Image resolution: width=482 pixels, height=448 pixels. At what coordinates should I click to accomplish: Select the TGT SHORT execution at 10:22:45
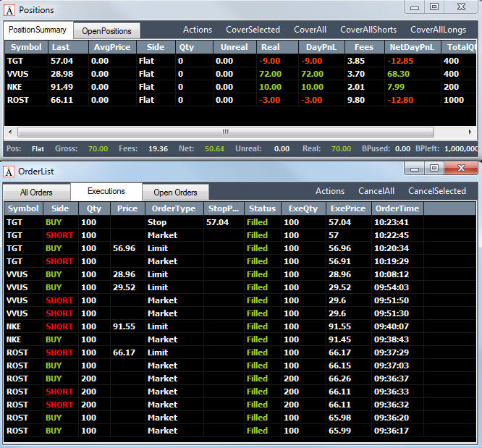pos(240,235)
